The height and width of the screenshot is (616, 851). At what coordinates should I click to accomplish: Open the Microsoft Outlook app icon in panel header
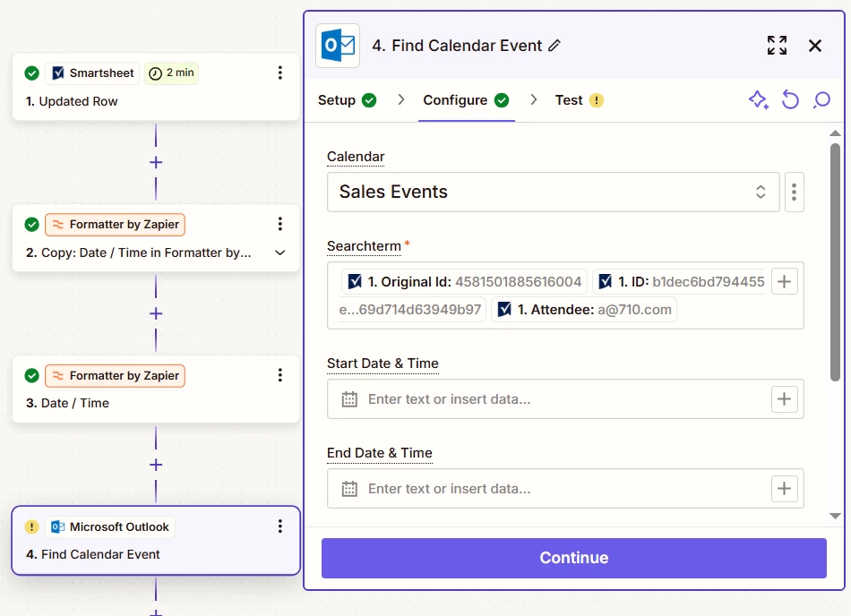[338, 46]
